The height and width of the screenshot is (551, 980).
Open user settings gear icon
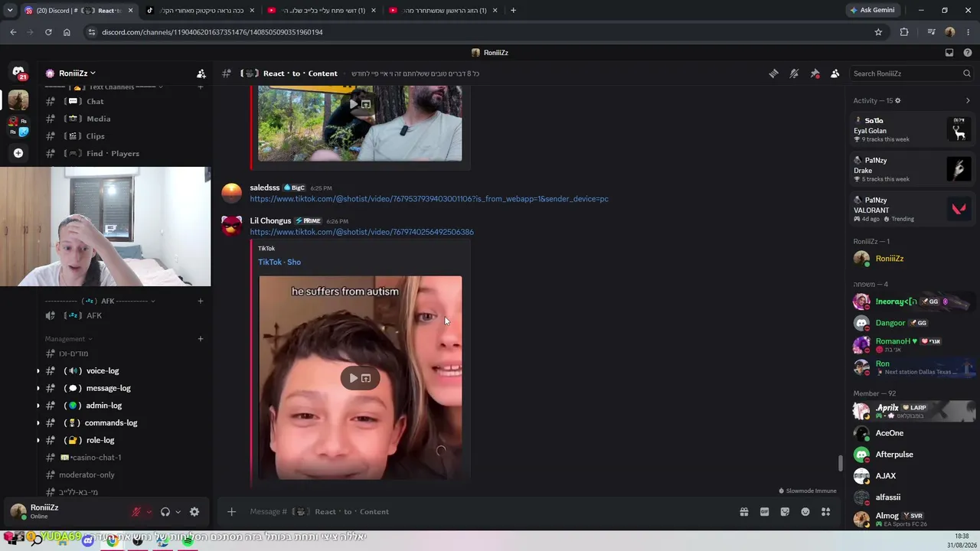[x=194, y=512]
